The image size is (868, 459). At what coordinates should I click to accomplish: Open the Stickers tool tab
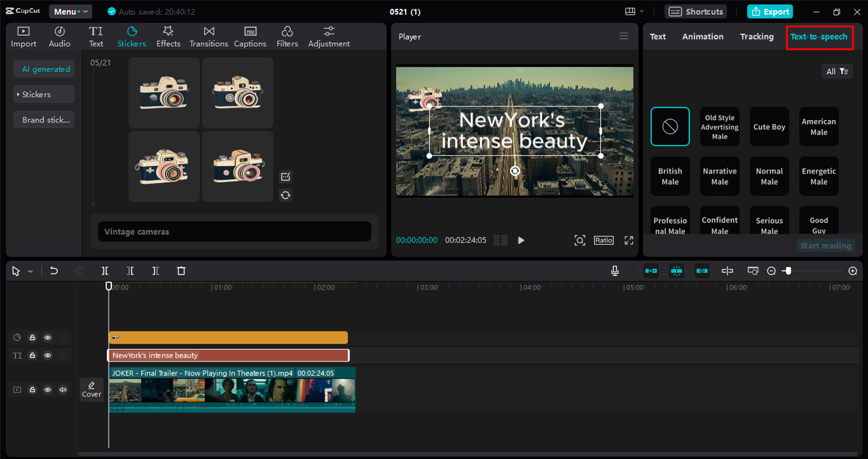[132, 37]
